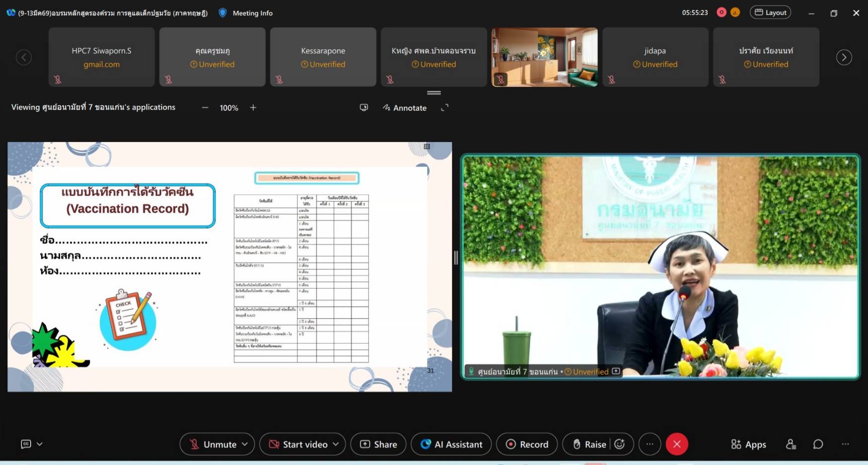Screen dimensions: 868x465
Task: Open the Meeting Info shield
Action: pyautogui.click(x=223, y=13)
